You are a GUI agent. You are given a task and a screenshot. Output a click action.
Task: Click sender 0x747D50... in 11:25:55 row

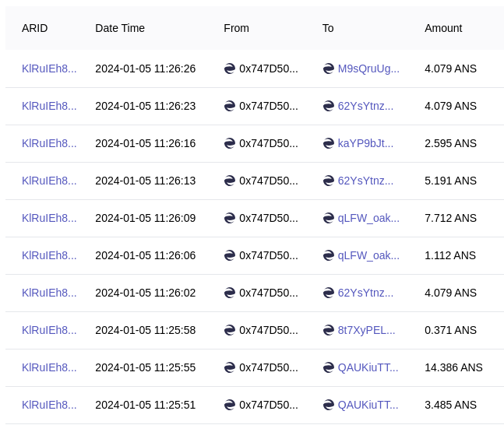click(x=269, y=367)
